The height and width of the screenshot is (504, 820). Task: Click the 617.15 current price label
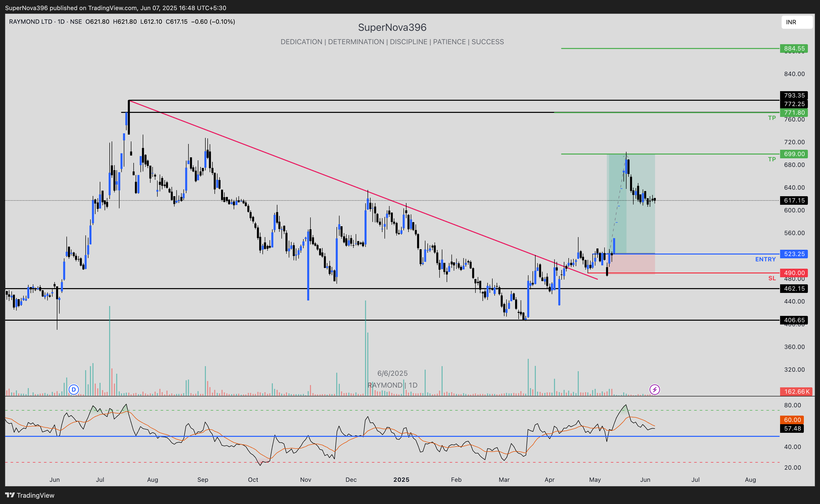(794, 200)
